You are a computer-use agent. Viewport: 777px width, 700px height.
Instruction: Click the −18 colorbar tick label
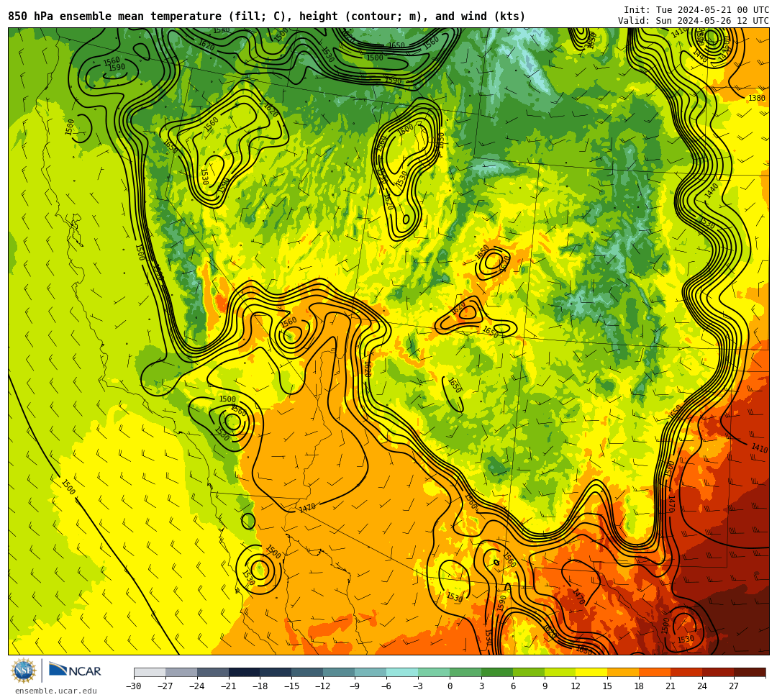click(260, 686)
